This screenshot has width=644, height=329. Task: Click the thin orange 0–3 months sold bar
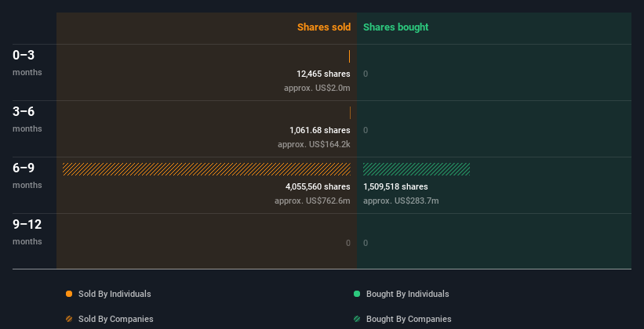click(x=350, y=56)
